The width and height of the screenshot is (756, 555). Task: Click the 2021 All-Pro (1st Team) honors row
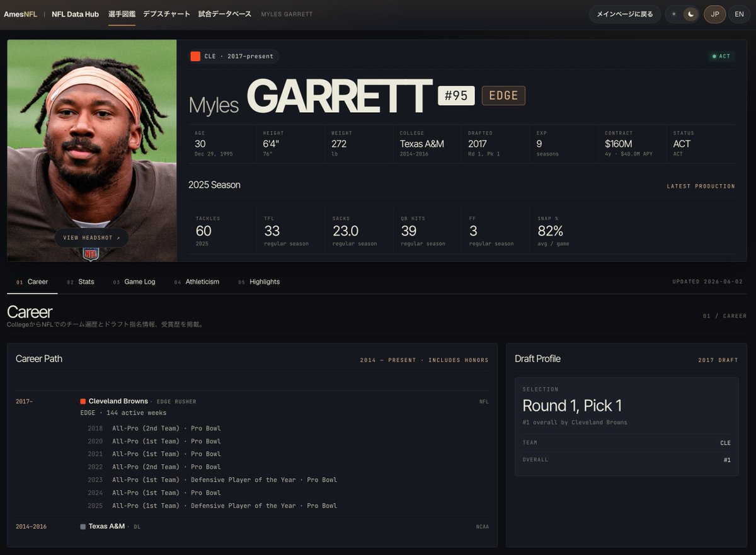click(154, 454)
